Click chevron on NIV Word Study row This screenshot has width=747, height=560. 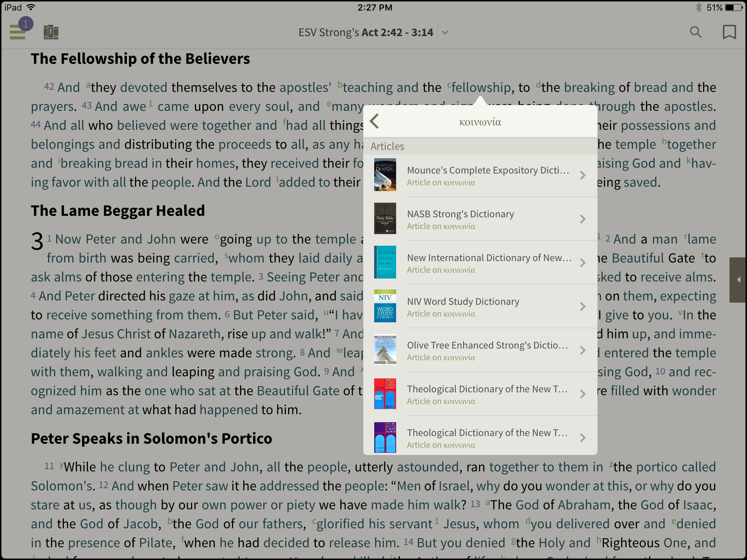click(582, 307)
